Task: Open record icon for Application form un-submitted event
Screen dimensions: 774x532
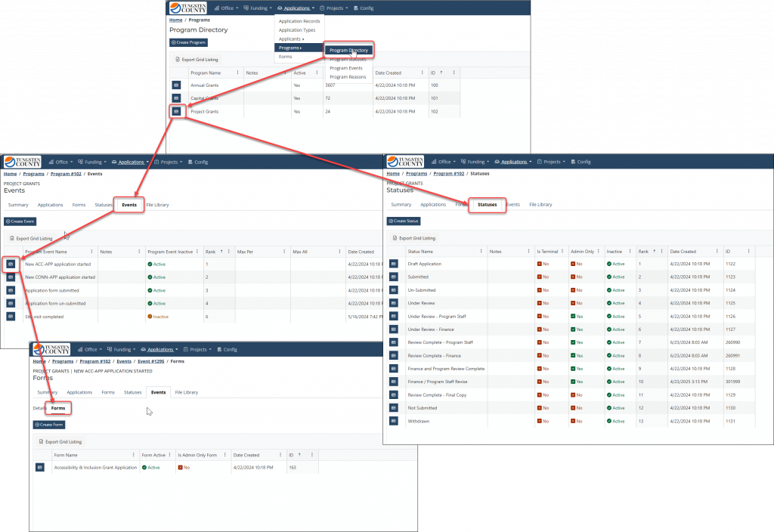Action: (x=11, y=304)
